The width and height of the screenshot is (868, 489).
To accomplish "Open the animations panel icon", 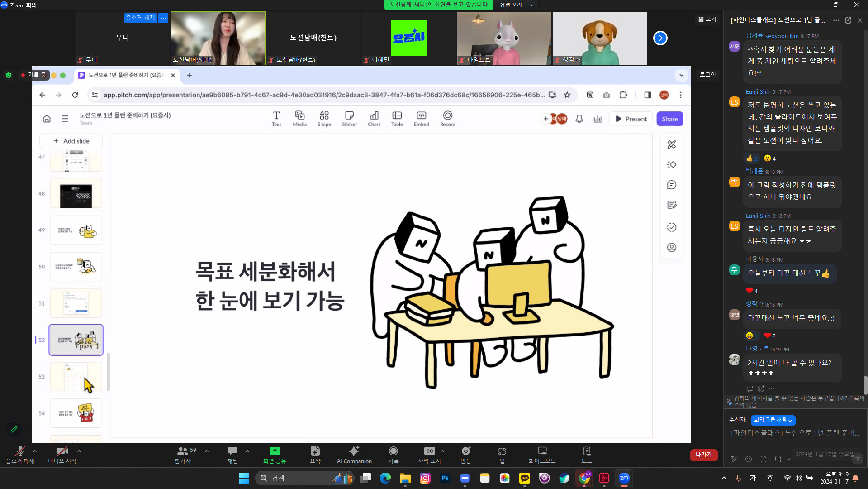I will pyautogui.click(x=671, y=164).
